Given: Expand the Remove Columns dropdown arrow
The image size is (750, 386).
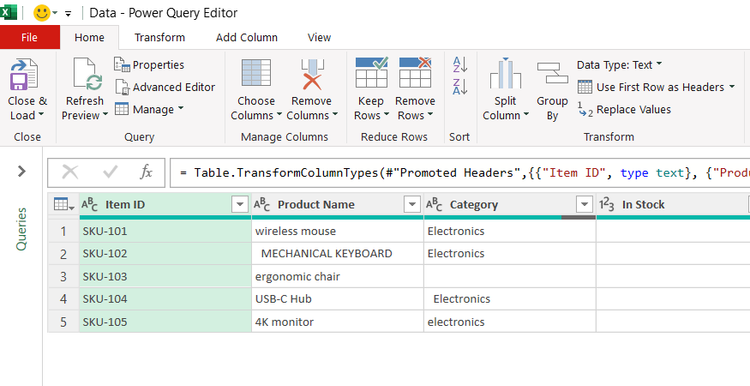Looking at the screenshot, I should coord(335,115).
